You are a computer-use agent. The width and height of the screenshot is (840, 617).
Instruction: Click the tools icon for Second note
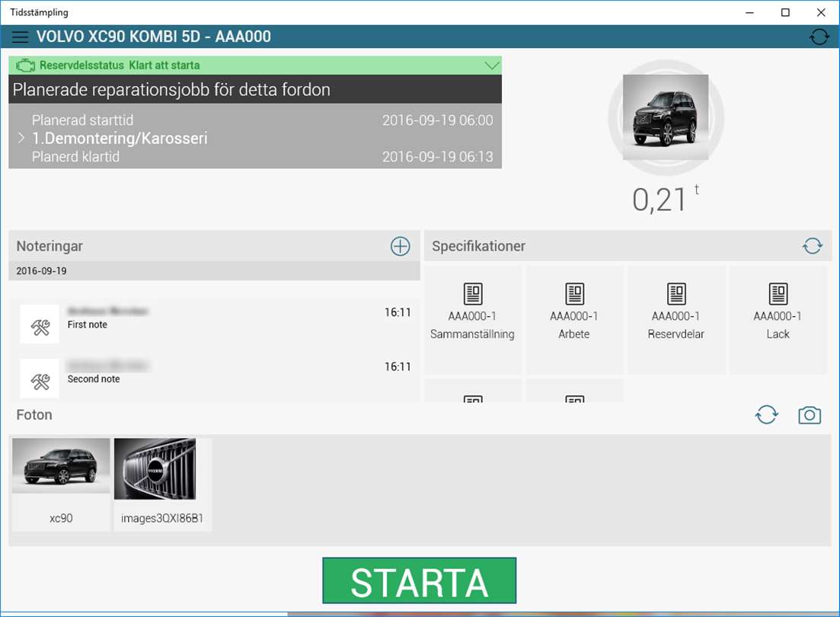(x=40, y=379)
